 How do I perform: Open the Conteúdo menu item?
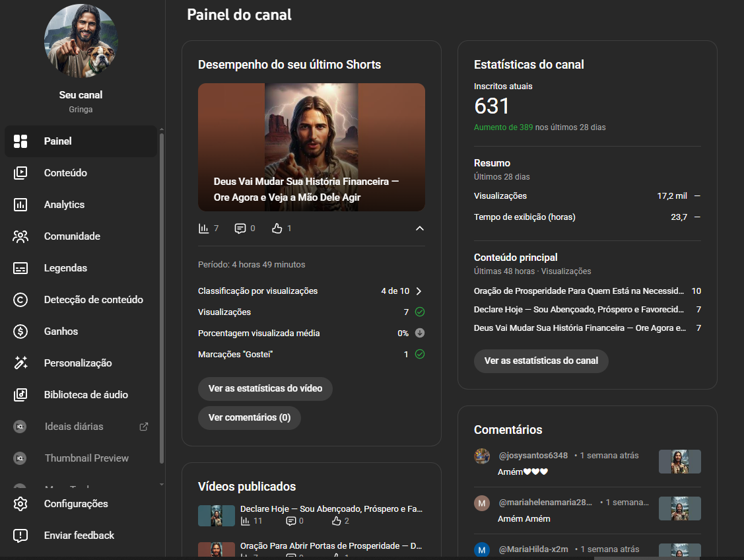(x=81, y=173)
